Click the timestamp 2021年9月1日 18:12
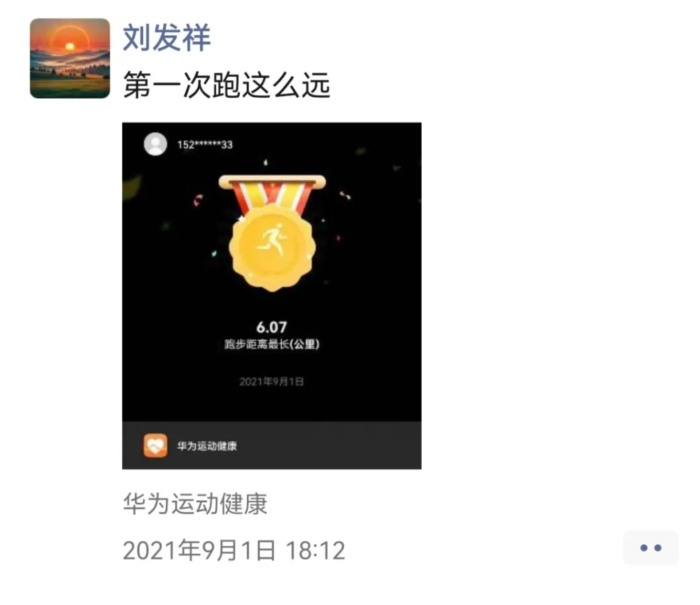 pyautogui.click(x=234, y=550)
